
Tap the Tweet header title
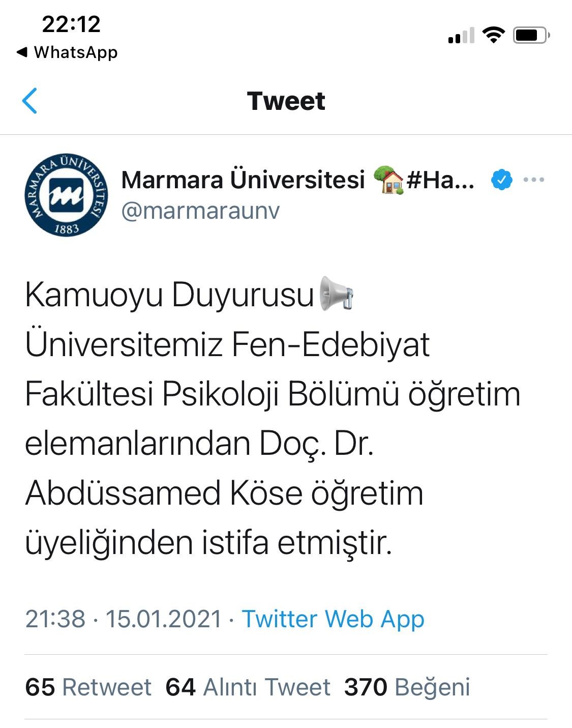(x=286, y=101)
